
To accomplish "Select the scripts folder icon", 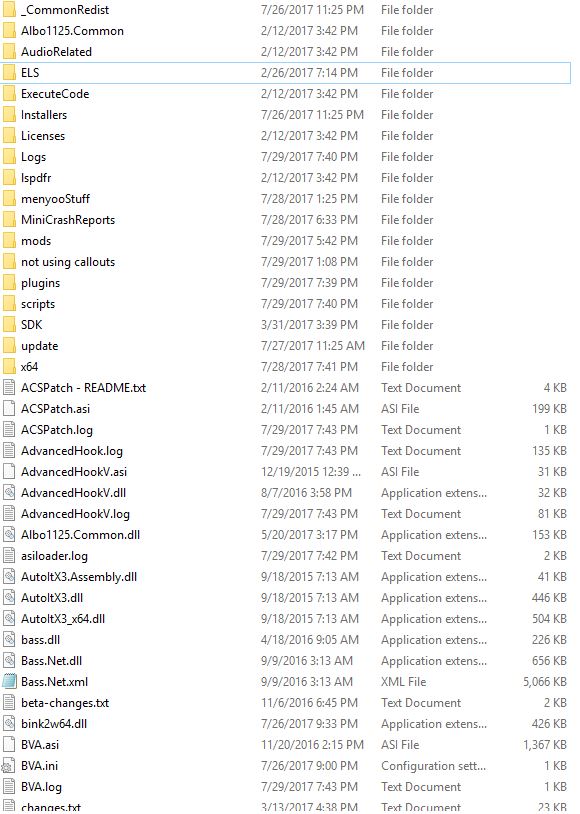I will 9,304.
